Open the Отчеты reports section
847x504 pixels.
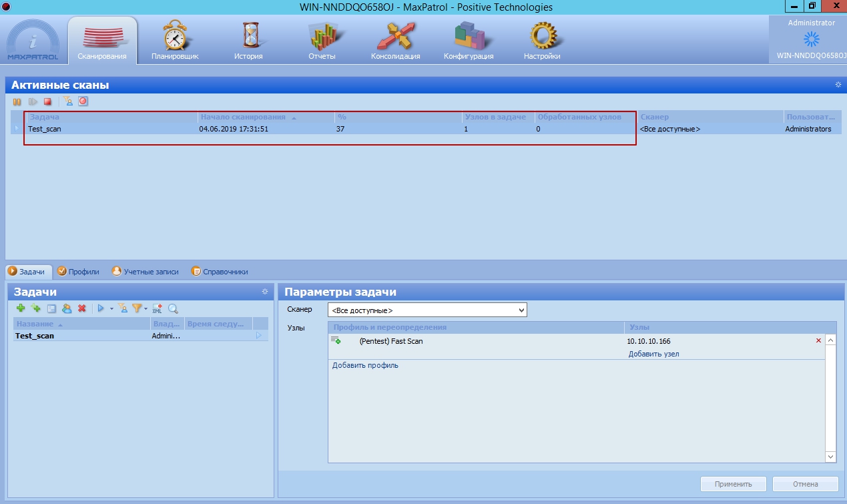[321, 41]
